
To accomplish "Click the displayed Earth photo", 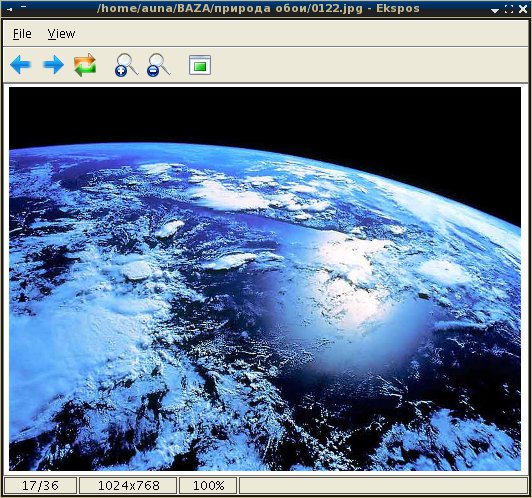I will (x=265, y=279).
